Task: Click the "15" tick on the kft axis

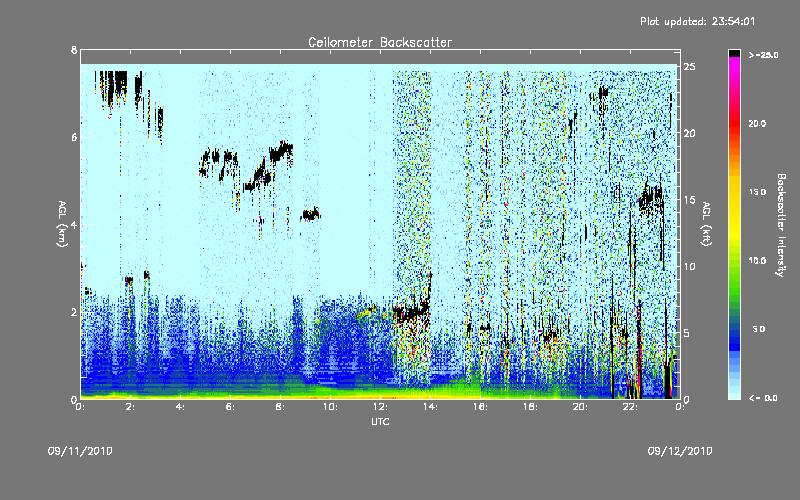Action: click(689, 200)
